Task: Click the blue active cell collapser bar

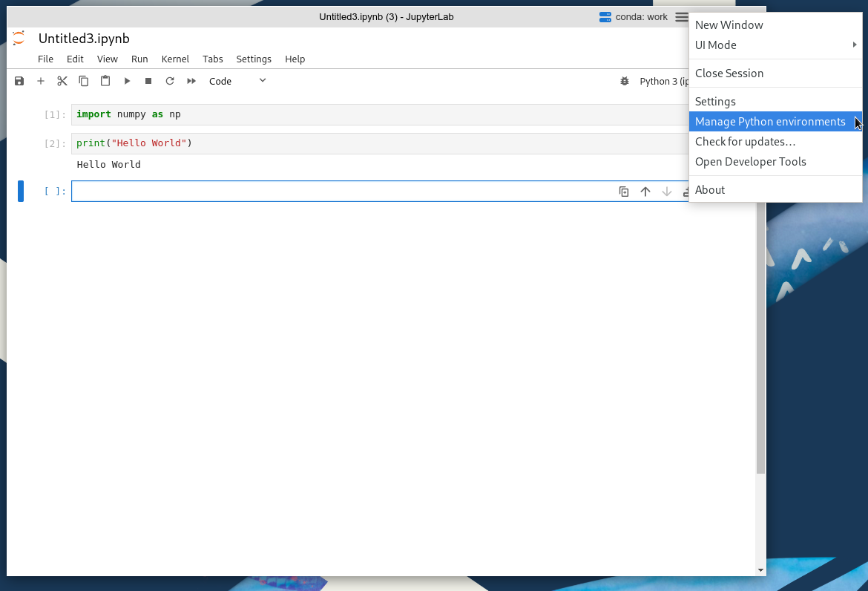Action: [x=21, y=191]
